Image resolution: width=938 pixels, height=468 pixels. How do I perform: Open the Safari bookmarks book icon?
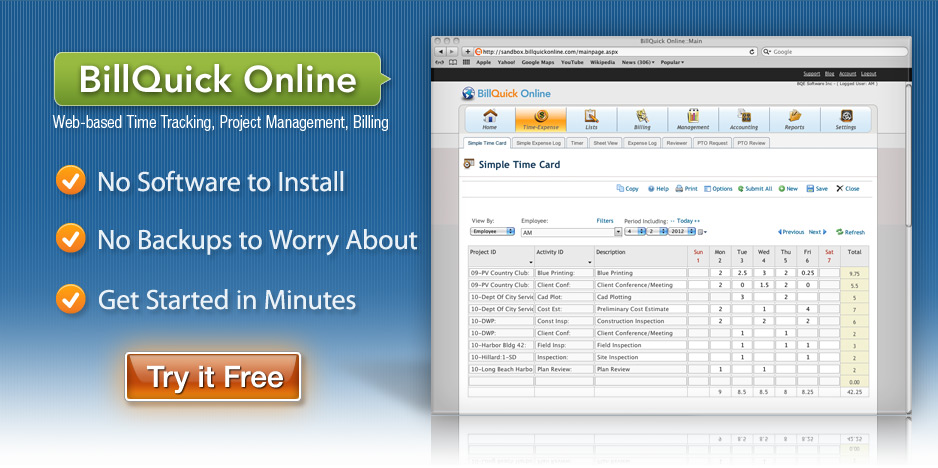click(x=453, y=62)
